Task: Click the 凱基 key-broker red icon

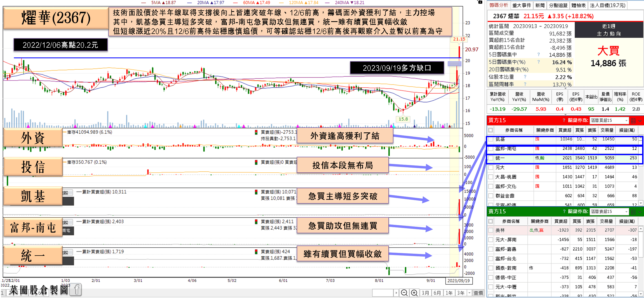Action: pos(537,139)
